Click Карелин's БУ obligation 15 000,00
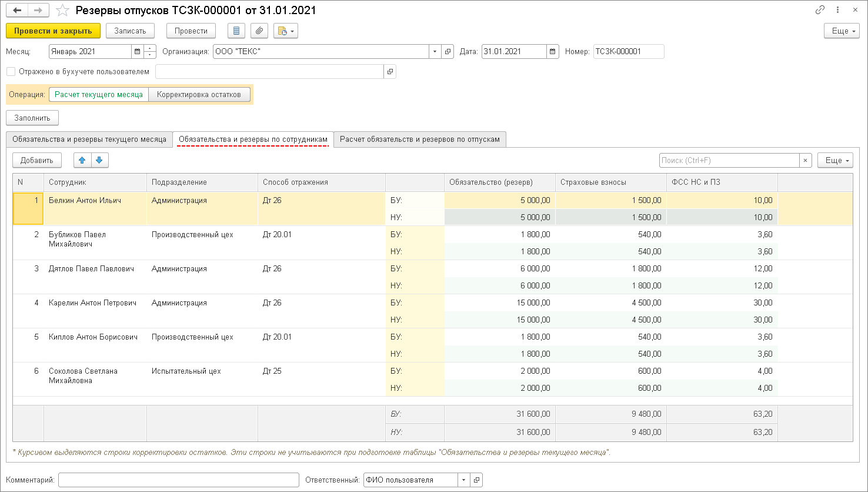Viewport: 868px width, 492px height. click(500, 303)
